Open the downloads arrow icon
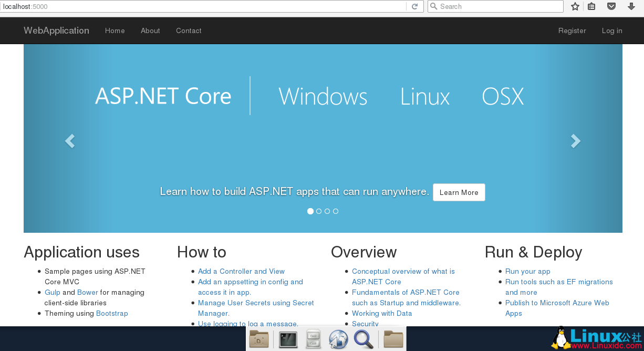This screenshot has width=644, height=351. pyautogui.click(x=631, y=6)
